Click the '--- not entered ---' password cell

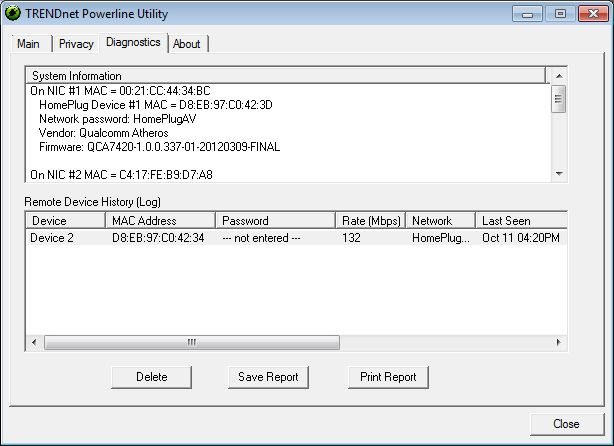(261, 238)
